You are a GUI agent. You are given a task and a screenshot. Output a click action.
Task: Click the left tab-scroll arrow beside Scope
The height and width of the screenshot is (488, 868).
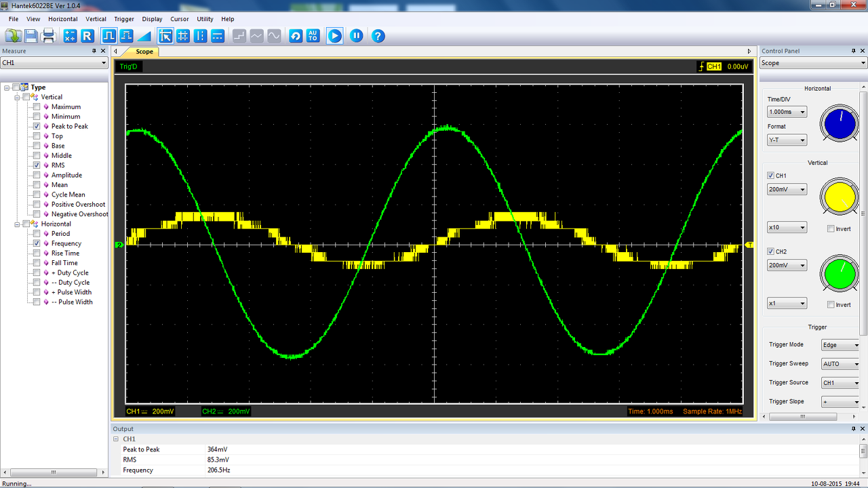[x=116, y=52]
